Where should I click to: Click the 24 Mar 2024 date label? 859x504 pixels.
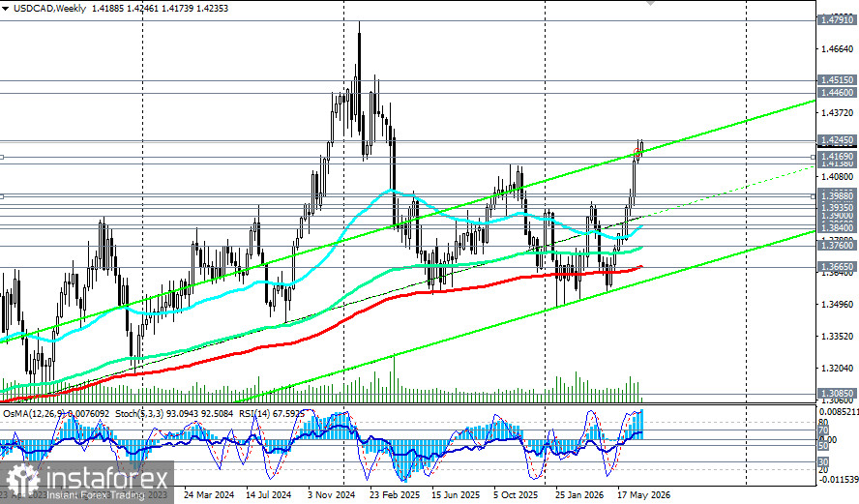click(x=209, y=494)
